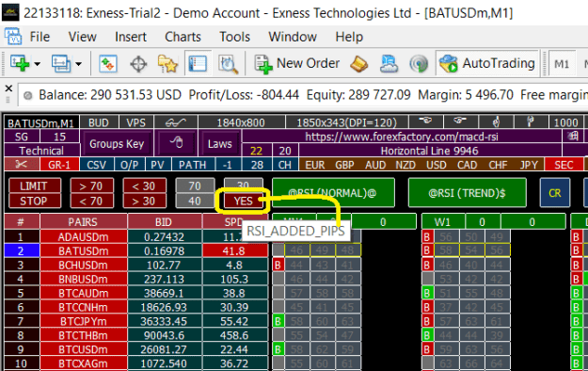Click the right-pointing hand icon in dashboard header

[460, 121]
